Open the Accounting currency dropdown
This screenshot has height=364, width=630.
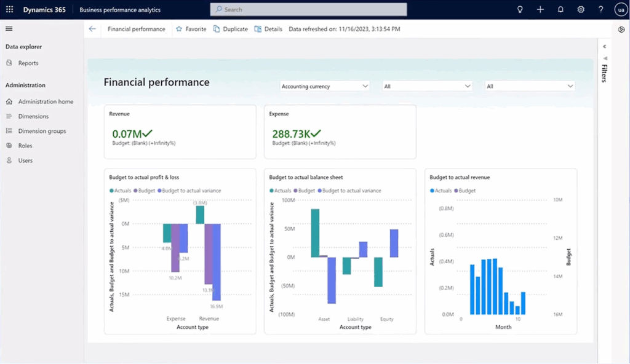pos(324,86)
